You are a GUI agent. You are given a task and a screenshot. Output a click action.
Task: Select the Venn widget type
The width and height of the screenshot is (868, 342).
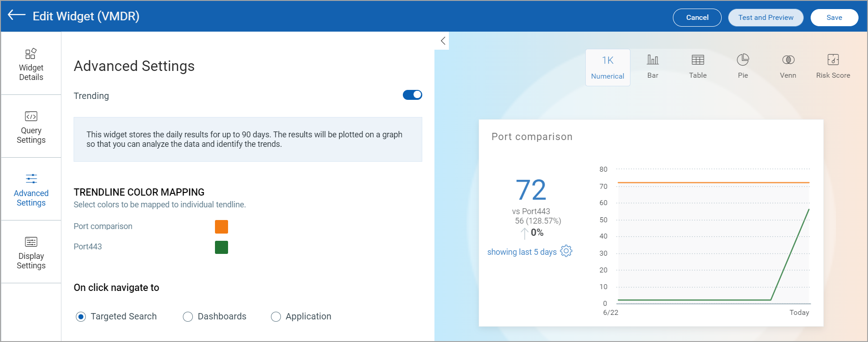pos(788,66)
